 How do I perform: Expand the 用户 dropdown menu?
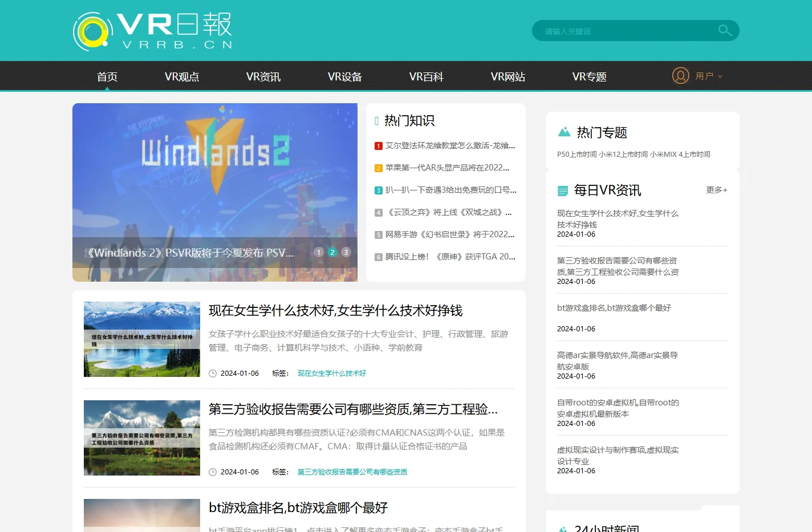point(709,76)
